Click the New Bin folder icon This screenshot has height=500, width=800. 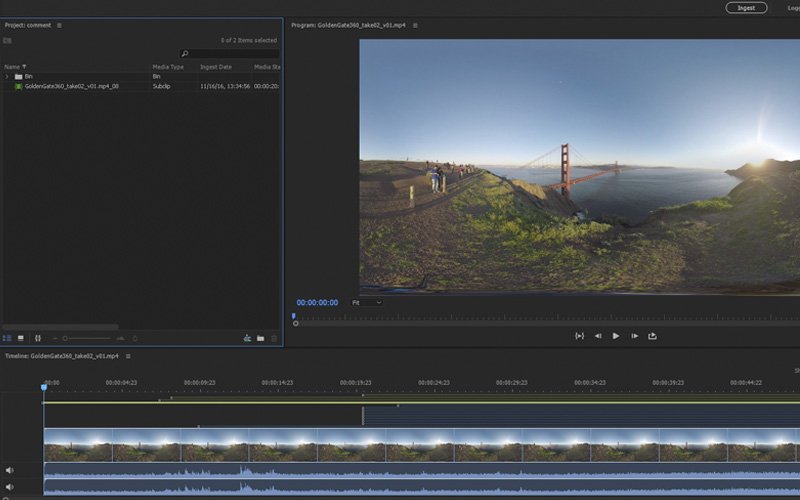coord(260,338)
